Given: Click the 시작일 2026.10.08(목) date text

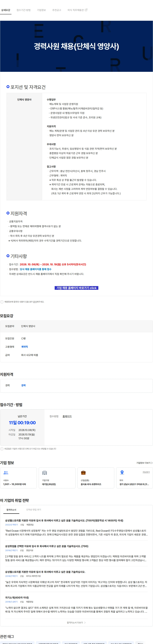Looking at the screenshot, I should click(x=27, y=430).
